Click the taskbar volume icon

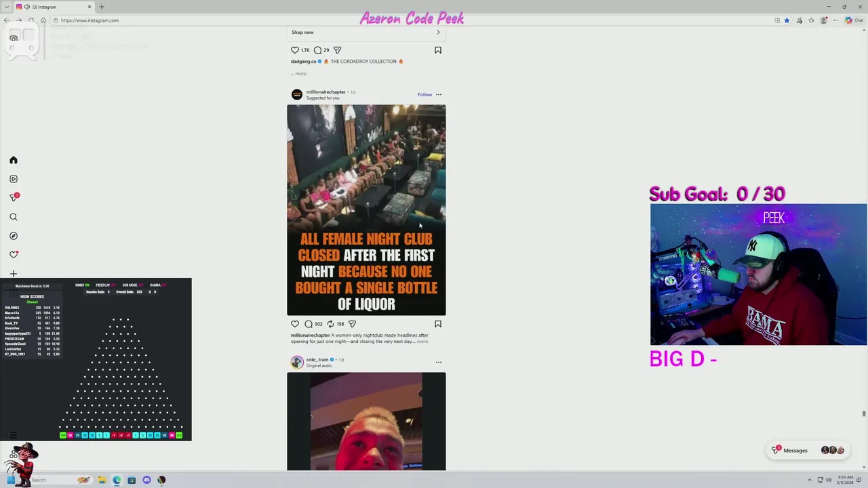coord(828,480)
